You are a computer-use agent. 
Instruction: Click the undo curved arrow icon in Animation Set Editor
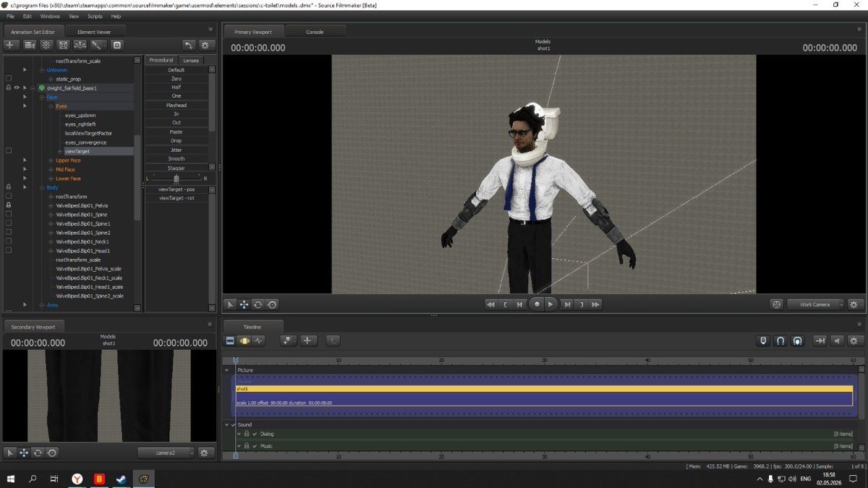pos(189,45)
